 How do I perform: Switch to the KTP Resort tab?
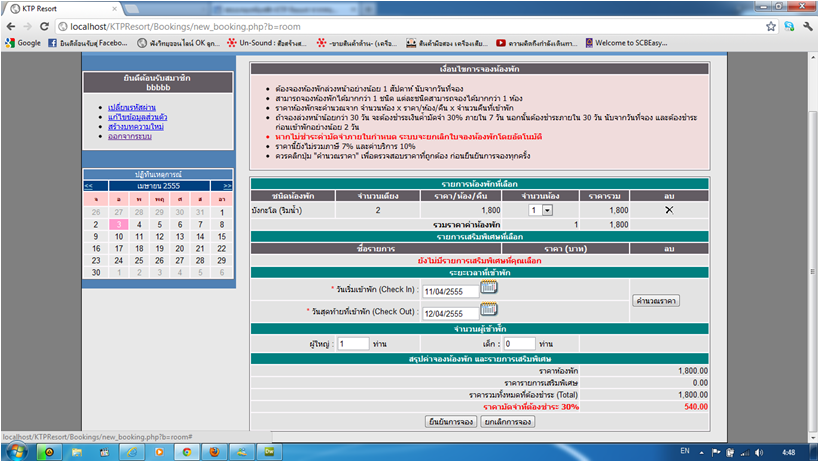point(63,8)
